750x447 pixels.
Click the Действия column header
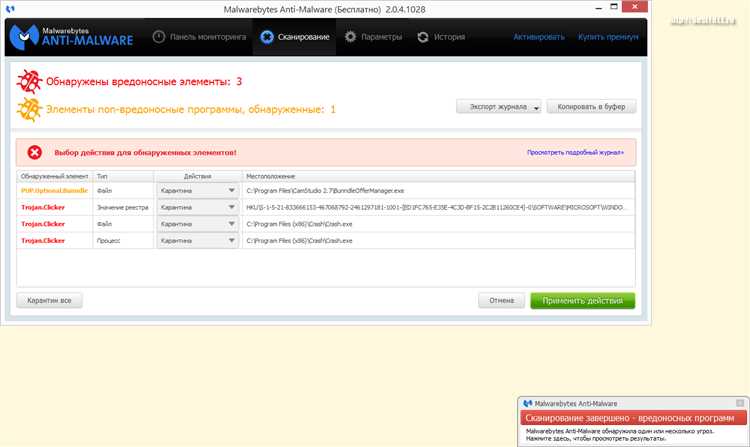pyautogui.click(x=198, y=176)
